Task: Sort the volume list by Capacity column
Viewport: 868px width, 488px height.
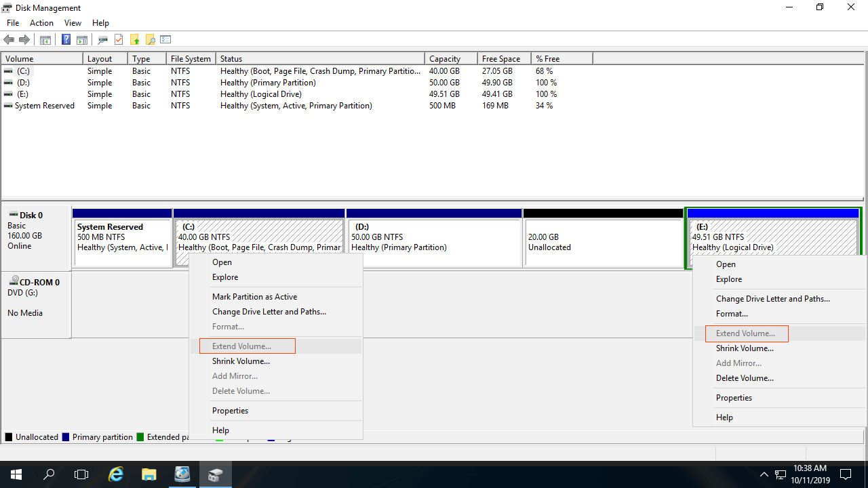Action: pyautogui.click(x=445, y=59)
